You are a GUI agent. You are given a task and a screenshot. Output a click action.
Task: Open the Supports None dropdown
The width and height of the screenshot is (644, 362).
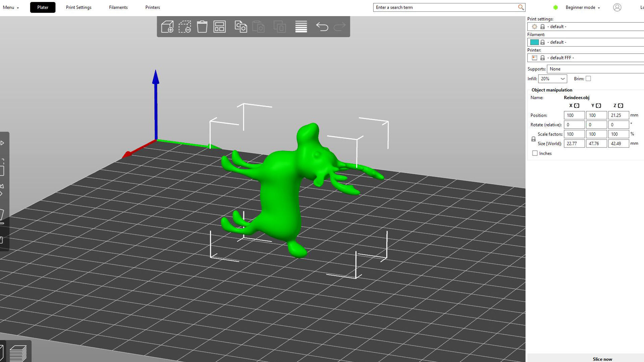point(595,69)
